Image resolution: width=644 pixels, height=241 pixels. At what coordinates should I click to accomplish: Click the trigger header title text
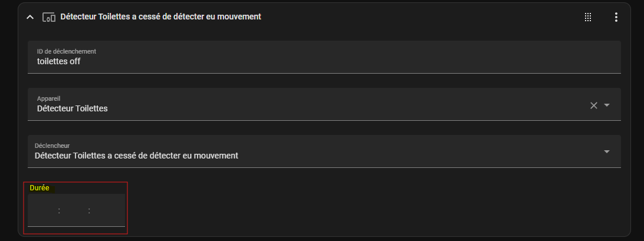[x=160, y=18]
